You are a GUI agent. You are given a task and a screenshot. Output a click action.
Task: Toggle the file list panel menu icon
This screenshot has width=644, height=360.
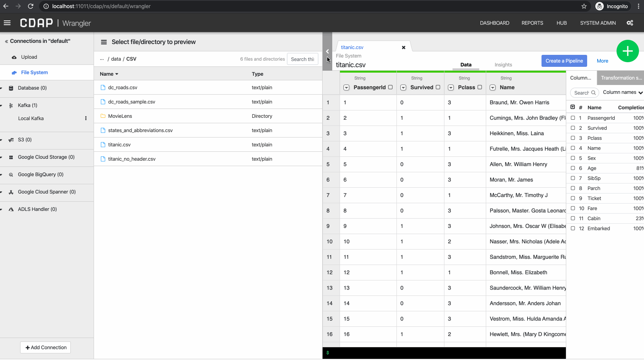104,42
